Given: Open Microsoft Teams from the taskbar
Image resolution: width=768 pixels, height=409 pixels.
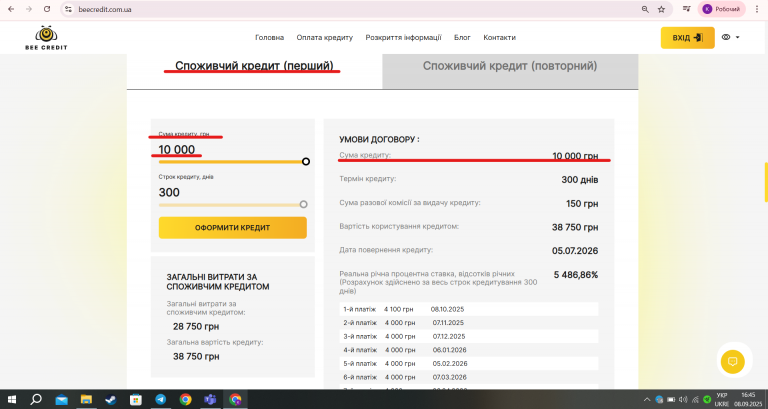Looking at the screenshot, I should (x=210, y=400).
